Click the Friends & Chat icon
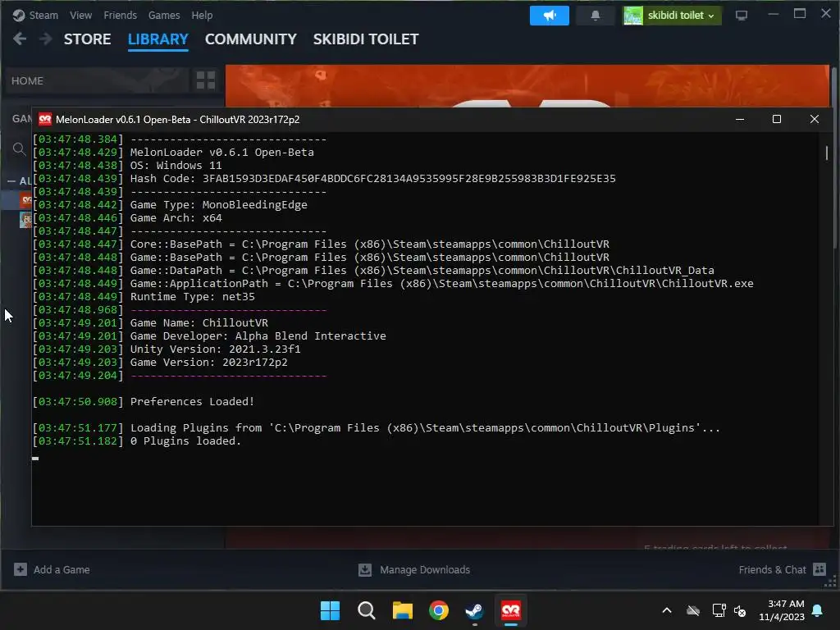Viewport: 840px width, 630px height. click(x=819, y=569)
